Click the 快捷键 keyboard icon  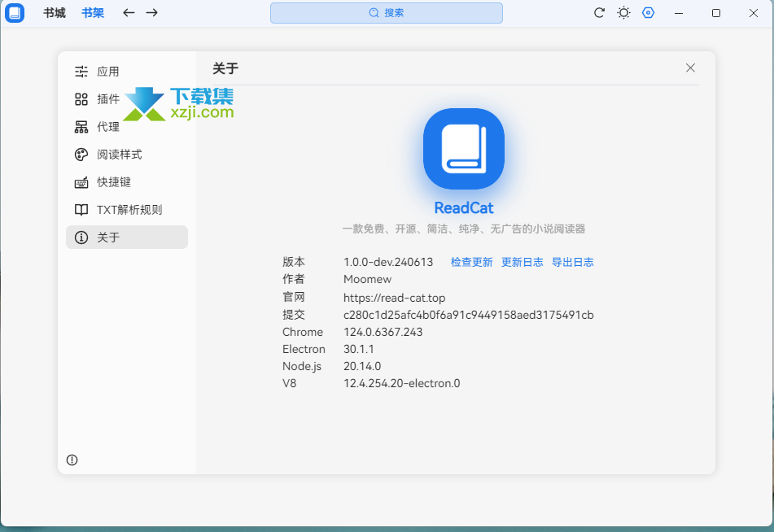pos(81,182)
